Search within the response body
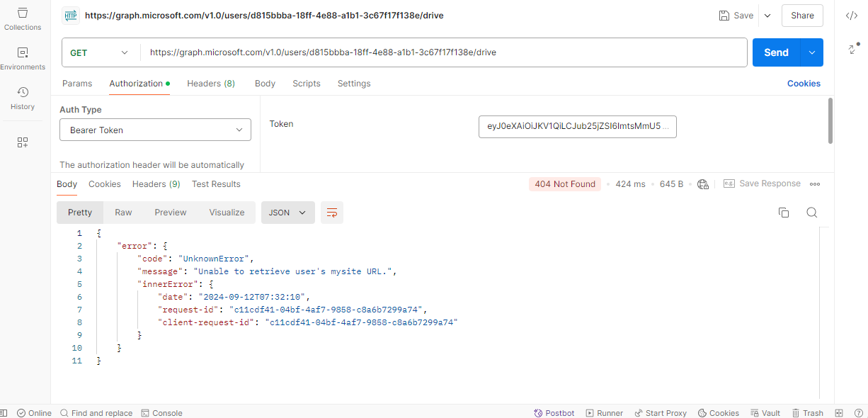Viewport: 868px width, 418px height. 812,213
